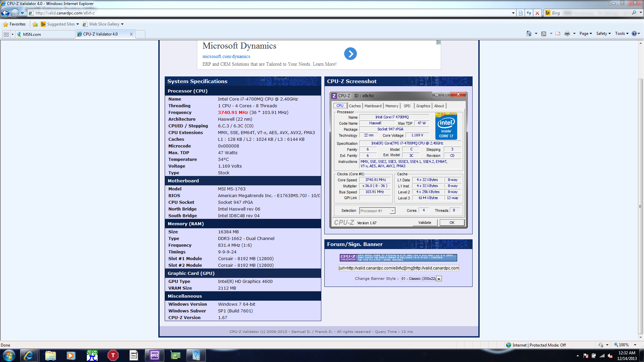The image size is (644, 362).
Task: Click the muted volume tray icon
Action: pyautogui.click(x=610, y=356)
